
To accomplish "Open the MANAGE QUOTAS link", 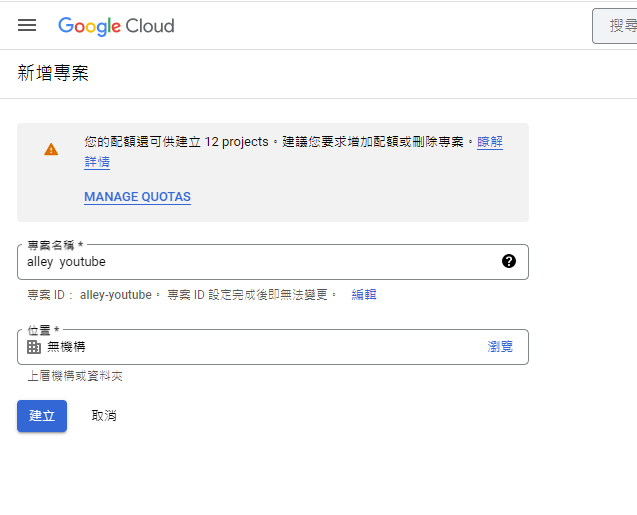I will tap(137, 197).
